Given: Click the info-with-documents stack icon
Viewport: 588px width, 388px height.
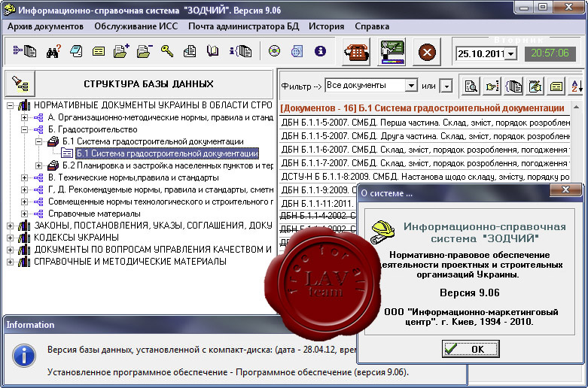Looking at the screenshot, I should click(x=240, y=51).
